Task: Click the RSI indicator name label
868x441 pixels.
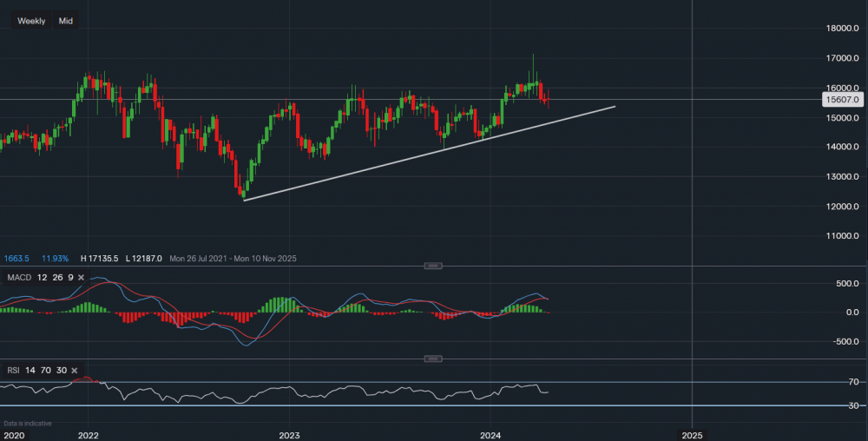Action: click(15, 371)
